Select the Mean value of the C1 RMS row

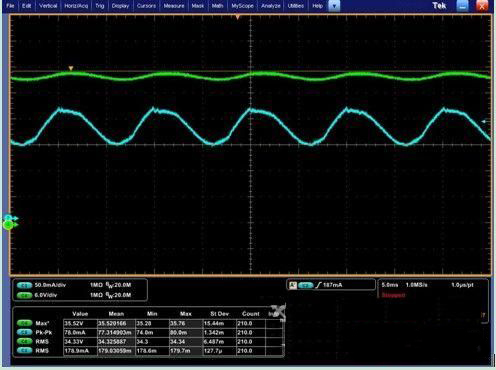click(116, 351)
